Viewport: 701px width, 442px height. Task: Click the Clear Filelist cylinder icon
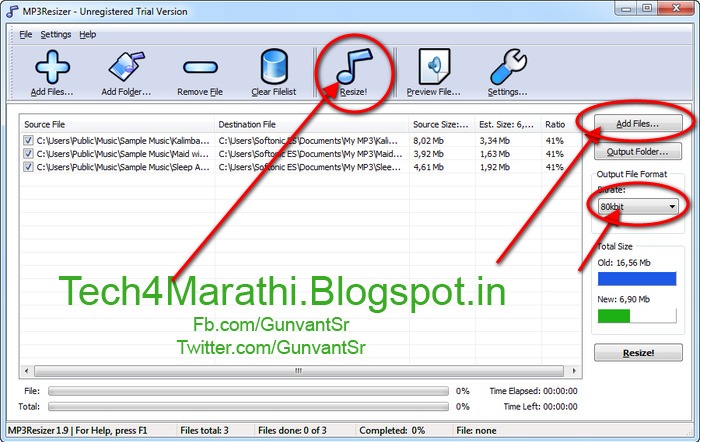(274, 67)
